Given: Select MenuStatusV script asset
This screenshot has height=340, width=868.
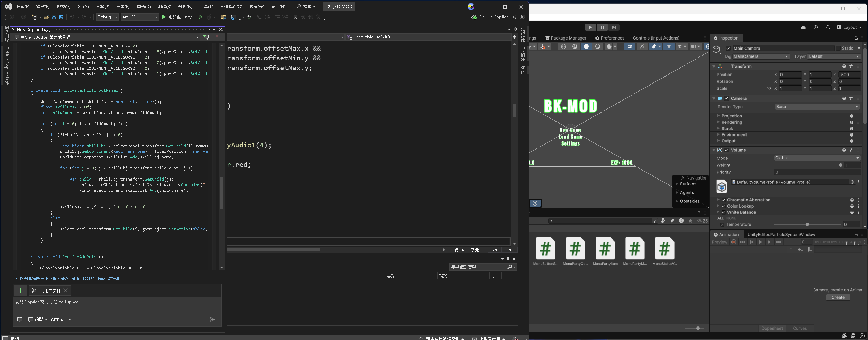Looking at the screenshot, I should point(664,251).
